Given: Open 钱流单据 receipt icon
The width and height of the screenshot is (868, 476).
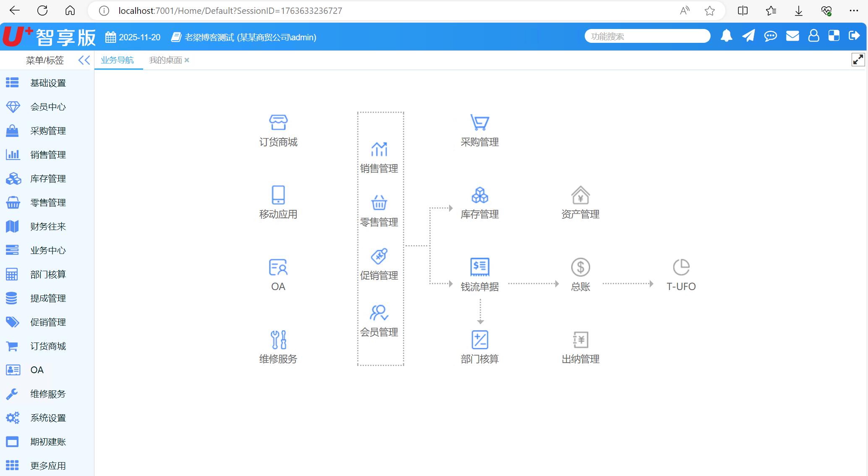Looking at the screenshot, I should click(479, 267).
